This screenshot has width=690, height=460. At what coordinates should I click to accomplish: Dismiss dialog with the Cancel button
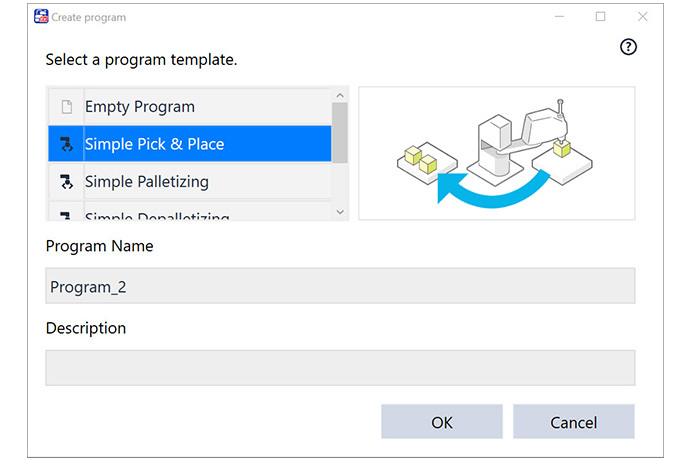(x=573, y=422)
